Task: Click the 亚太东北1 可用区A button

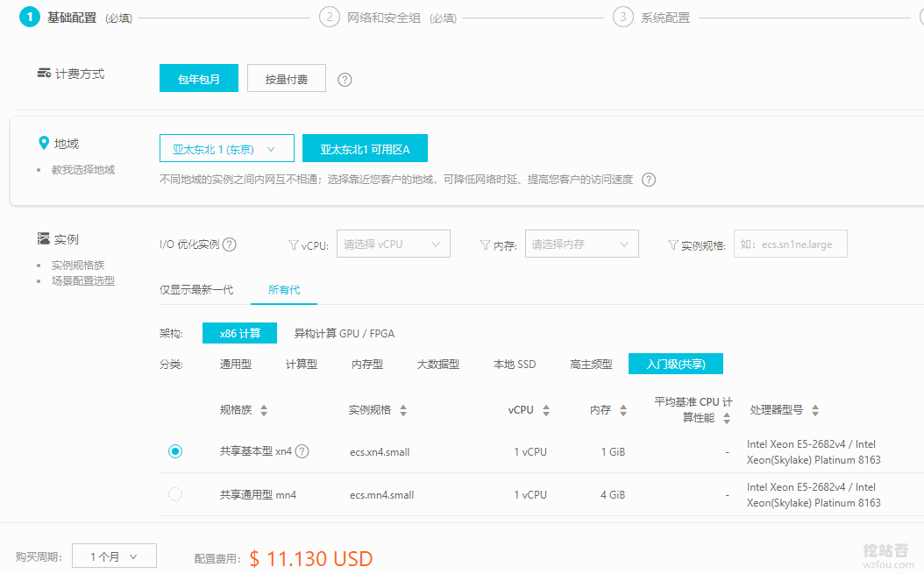Action: click(365, 148)
